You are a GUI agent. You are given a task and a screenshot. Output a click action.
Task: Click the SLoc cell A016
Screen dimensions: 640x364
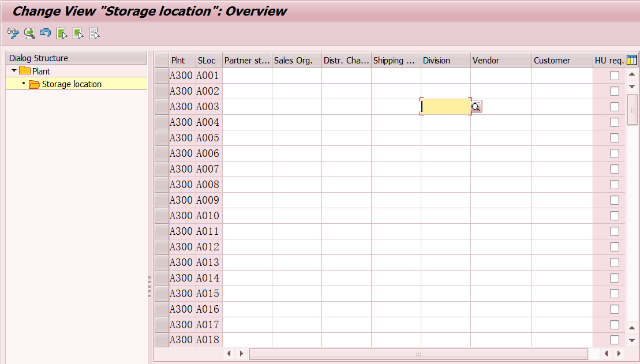[208, 309]
